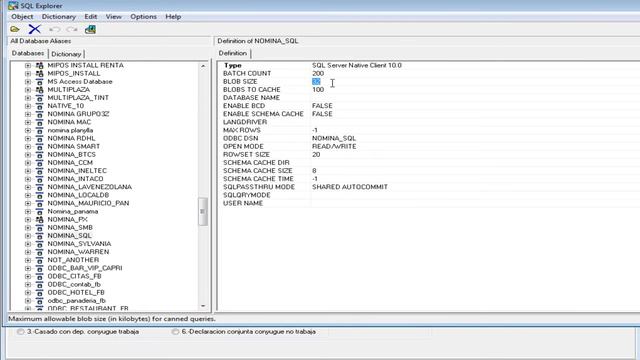Click the BATCH COUNT value 200
Viewport: 640px width, 360px height.
(x=318, y=73)
